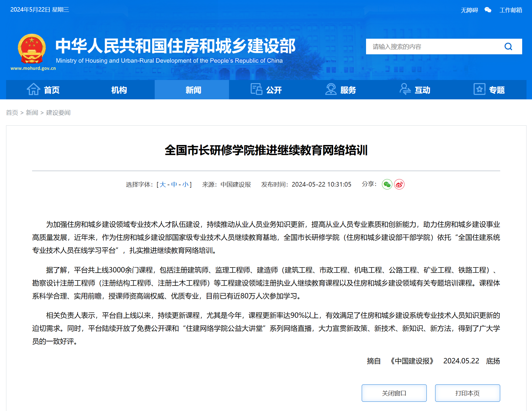The width and height of the screenshot is (532, 411).
Task: Open the WeChat icon in top bar
Action: tap(488, 10)
